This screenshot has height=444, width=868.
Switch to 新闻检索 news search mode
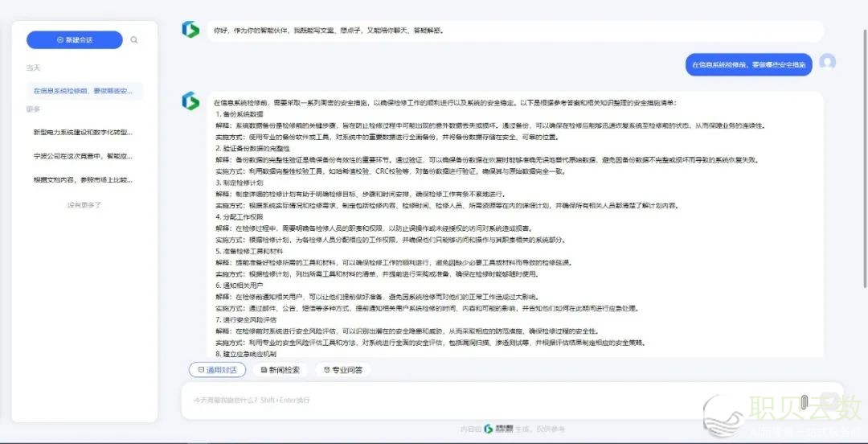tap(280, 370)
